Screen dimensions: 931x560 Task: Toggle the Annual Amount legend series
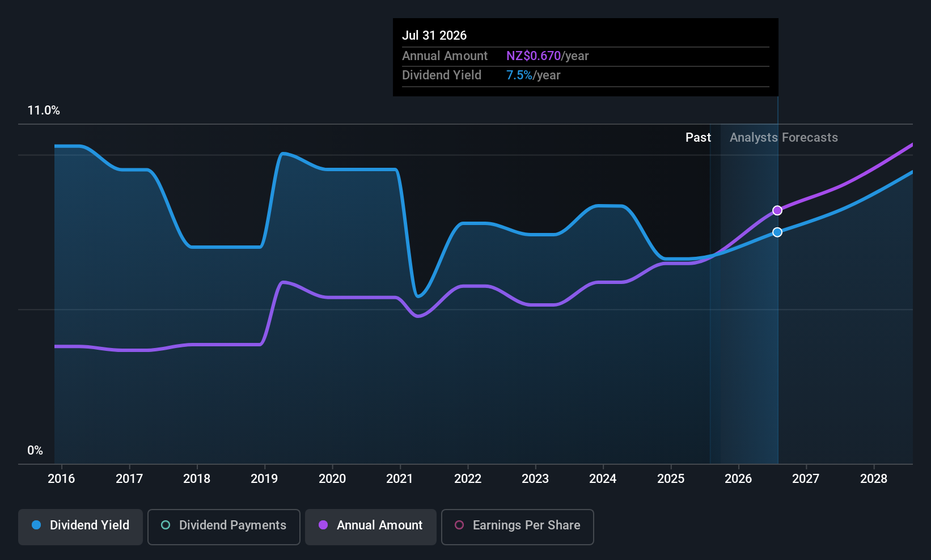coord(371,527)
